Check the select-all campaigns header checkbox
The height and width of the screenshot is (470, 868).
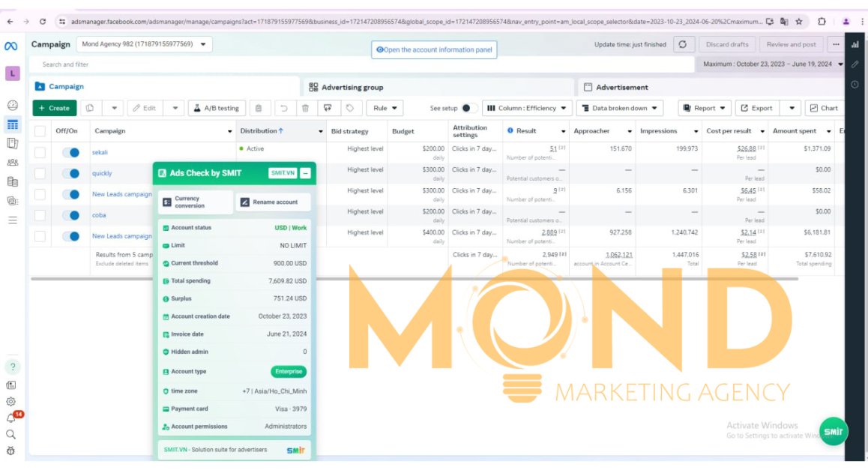tap(40, 131)
